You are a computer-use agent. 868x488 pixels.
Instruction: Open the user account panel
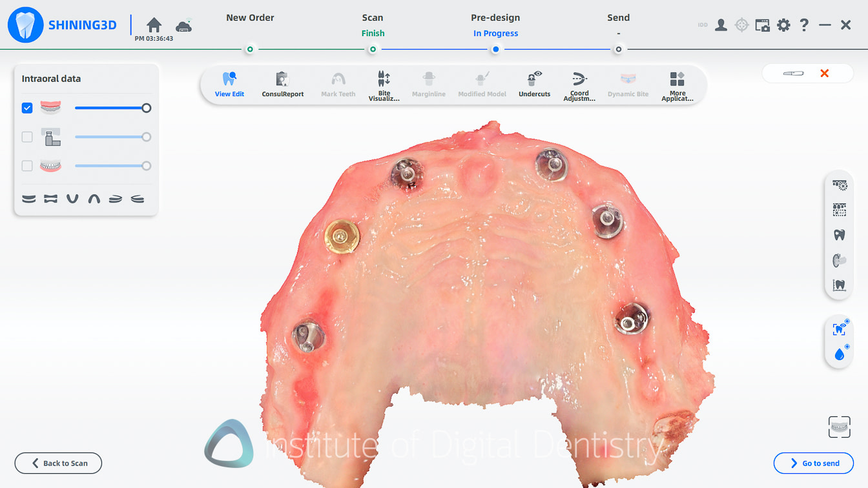point(721,25)
